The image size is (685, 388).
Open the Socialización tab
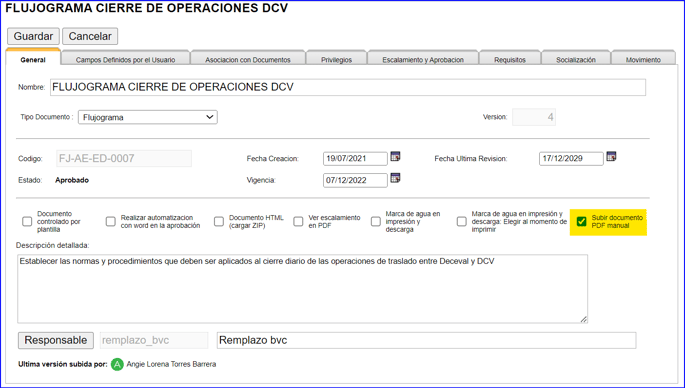click(x=575, y=59)
